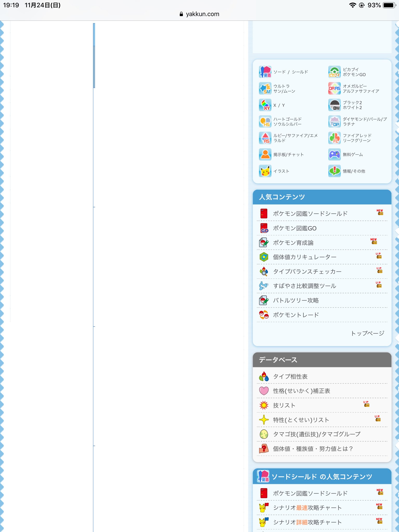This screenshot has width=399, height=532.
Task: Tap the yakkun.com address bar
Action: click(x=199, y=14)
